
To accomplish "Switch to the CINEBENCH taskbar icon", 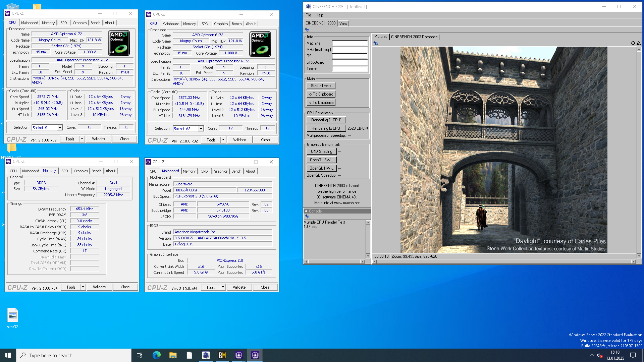I will pyautogui.click(x=206, y=355).
